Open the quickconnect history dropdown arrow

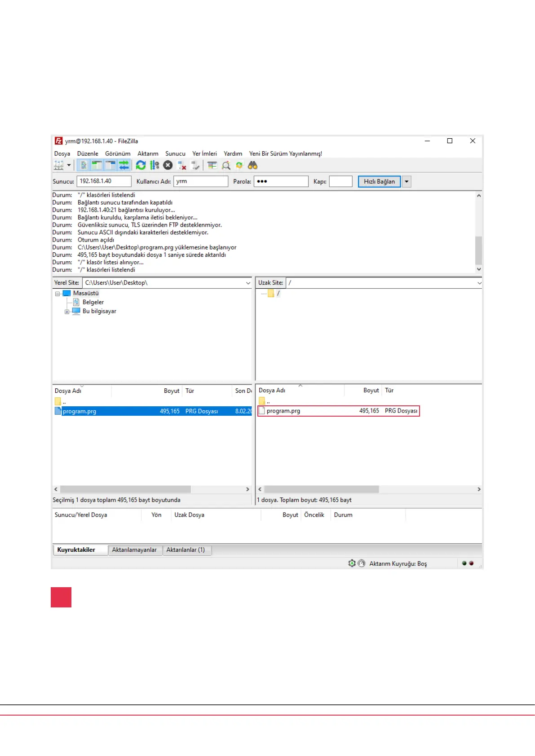coord(407,181)
